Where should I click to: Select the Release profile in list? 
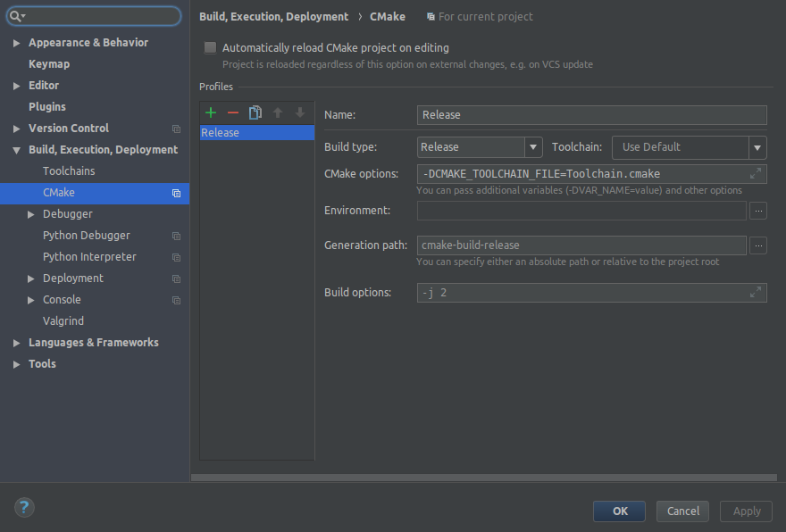[257, 133]
